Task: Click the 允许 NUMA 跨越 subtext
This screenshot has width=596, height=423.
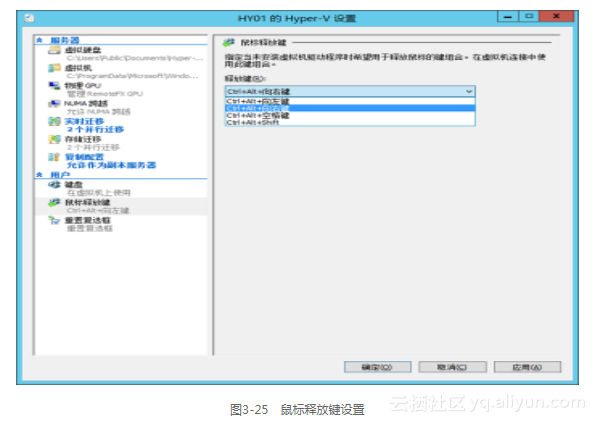Action: [98, 112]
